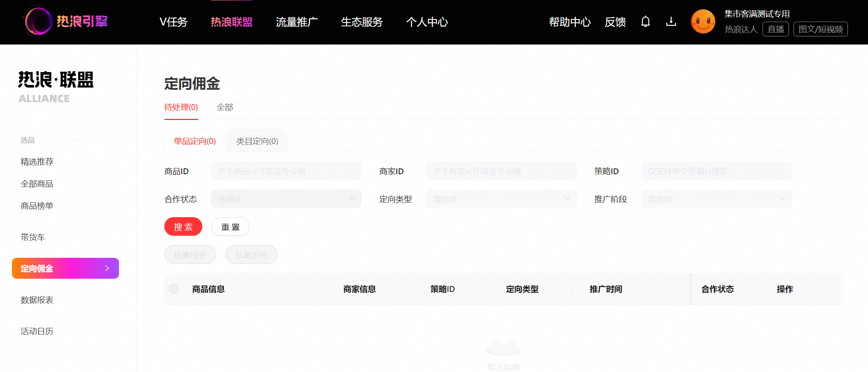
Task: Click the 批量接受 button
Action: [x=190, y=254]
